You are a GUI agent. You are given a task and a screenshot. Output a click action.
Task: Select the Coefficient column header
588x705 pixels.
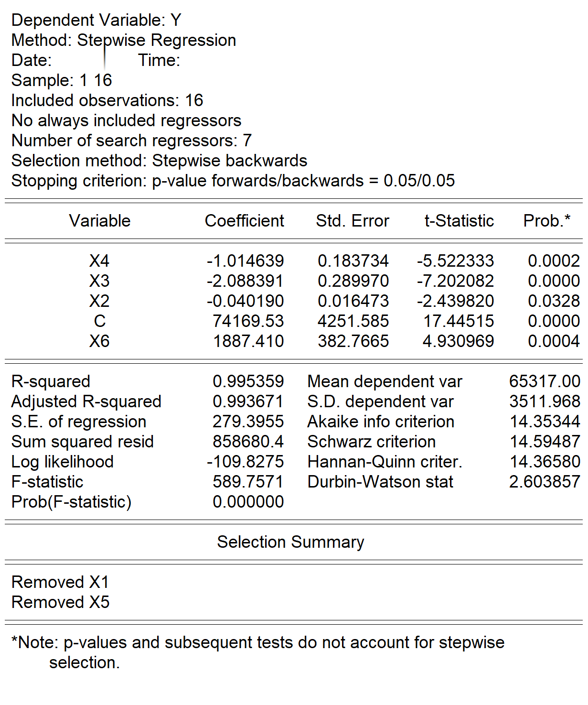click(244, 221)
